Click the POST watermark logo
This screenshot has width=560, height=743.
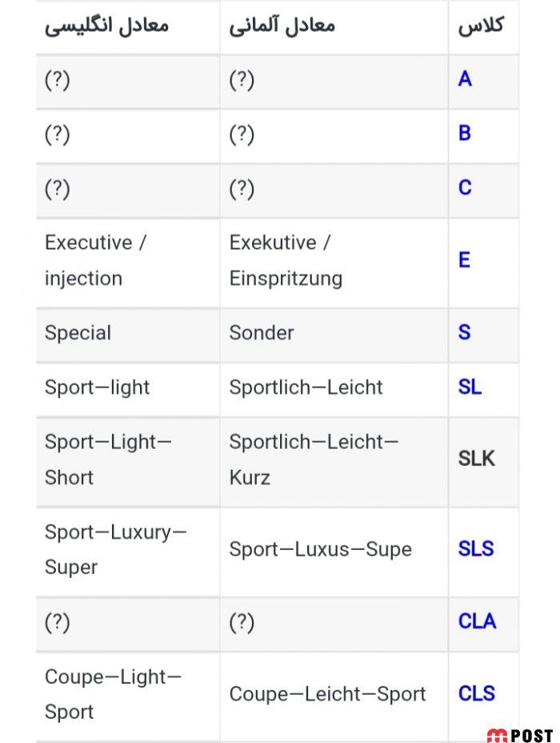pyautogui.click(x=520, y=735)
